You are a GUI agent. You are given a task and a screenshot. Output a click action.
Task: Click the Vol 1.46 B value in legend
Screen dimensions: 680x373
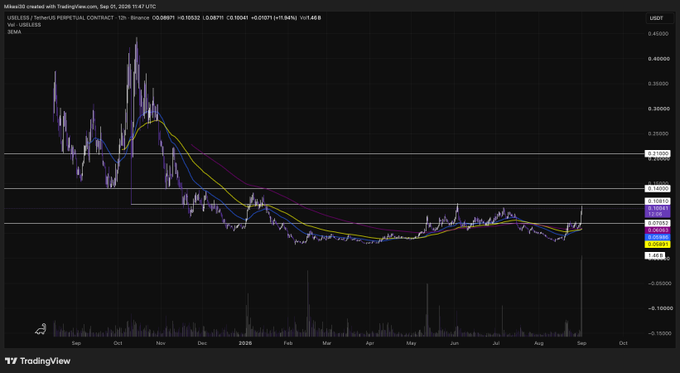coord(311,18)
